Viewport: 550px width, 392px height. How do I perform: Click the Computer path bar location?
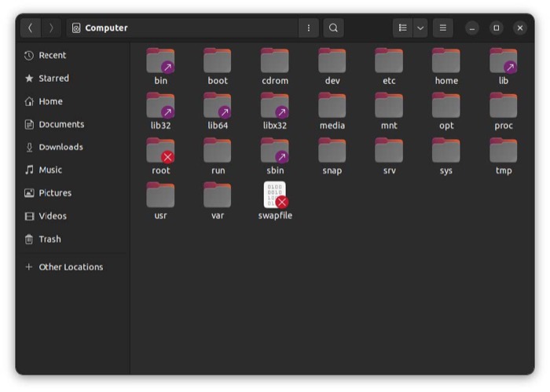click(181, 27)
